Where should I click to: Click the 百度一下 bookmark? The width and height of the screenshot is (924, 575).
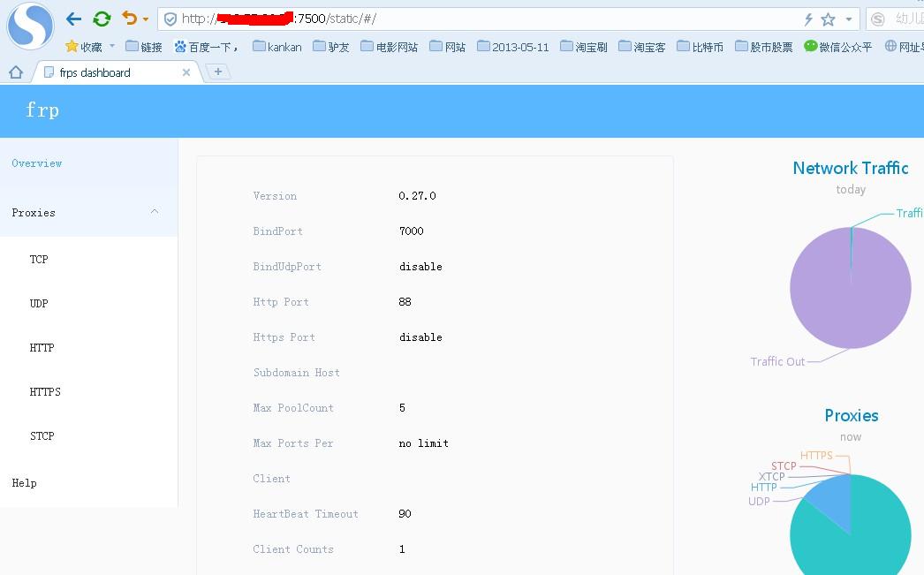[207, 47]
